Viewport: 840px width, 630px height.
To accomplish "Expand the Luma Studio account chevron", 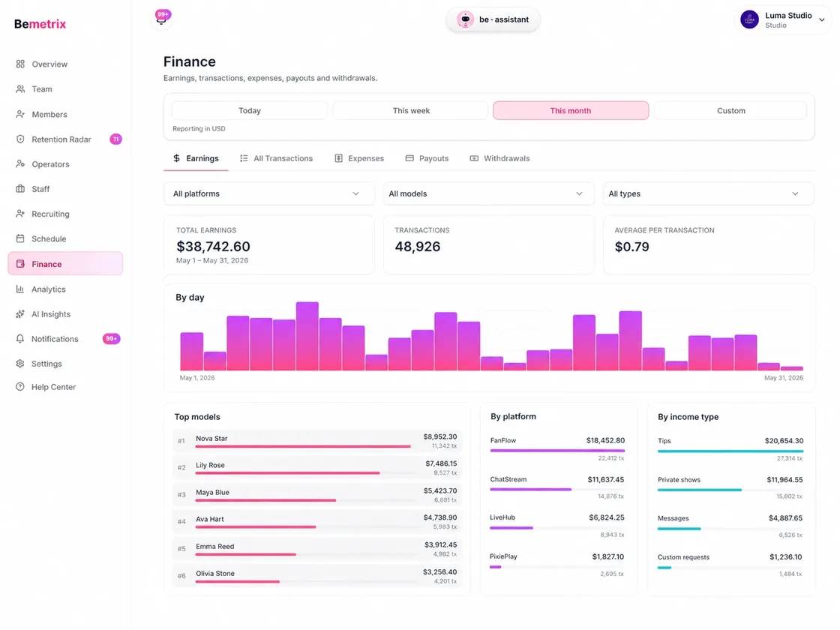I will (822, 19).
